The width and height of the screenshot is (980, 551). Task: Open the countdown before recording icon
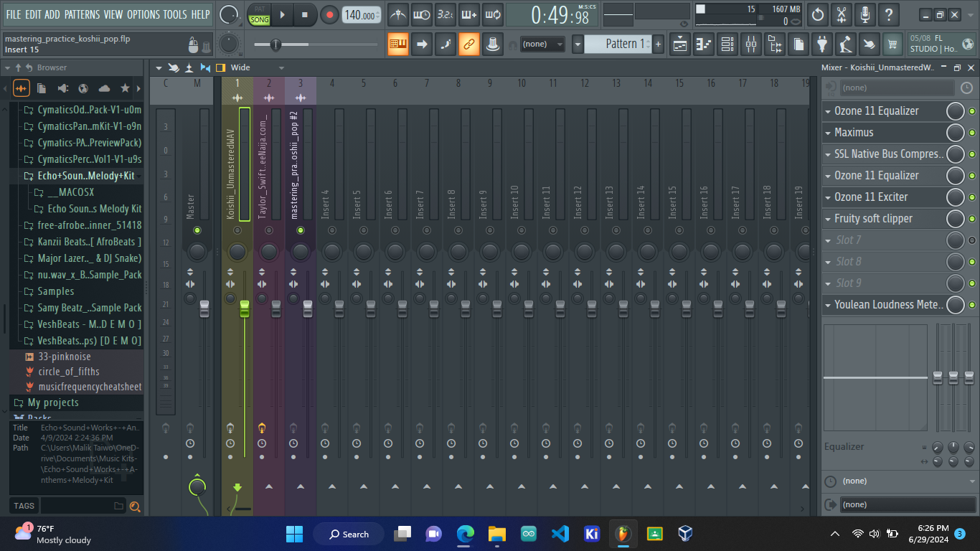446,14
